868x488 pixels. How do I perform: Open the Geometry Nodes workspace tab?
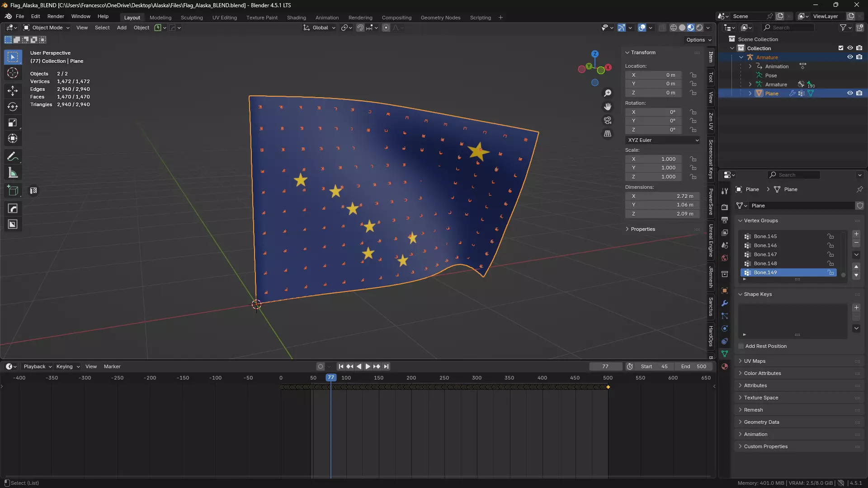pyautogui.click(x=440, y=18)
